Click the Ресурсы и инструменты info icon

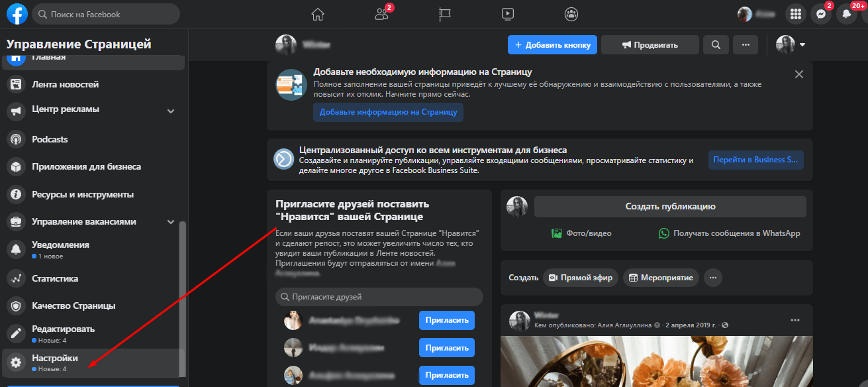coord(15,195)
